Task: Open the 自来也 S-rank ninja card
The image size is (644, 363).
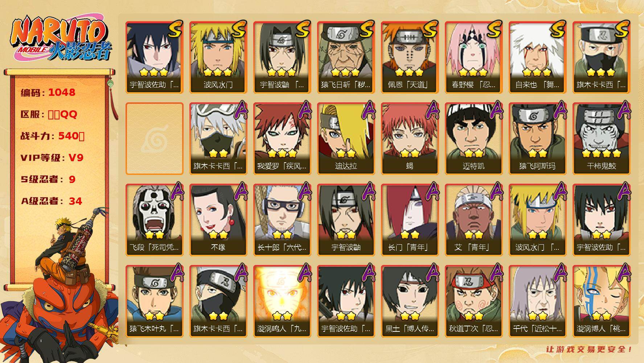Action: click(x=537, y=57)
